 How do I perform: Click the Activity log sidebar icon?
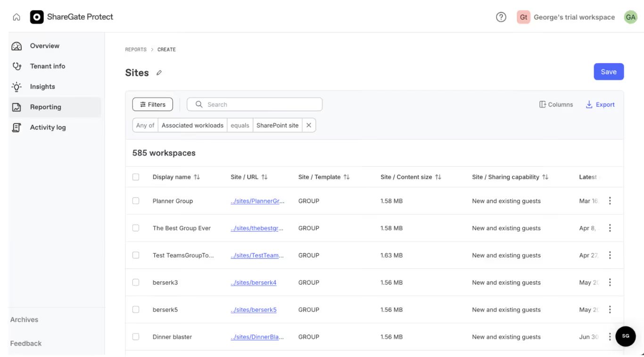pyautogui.click(x=16, y=127)
